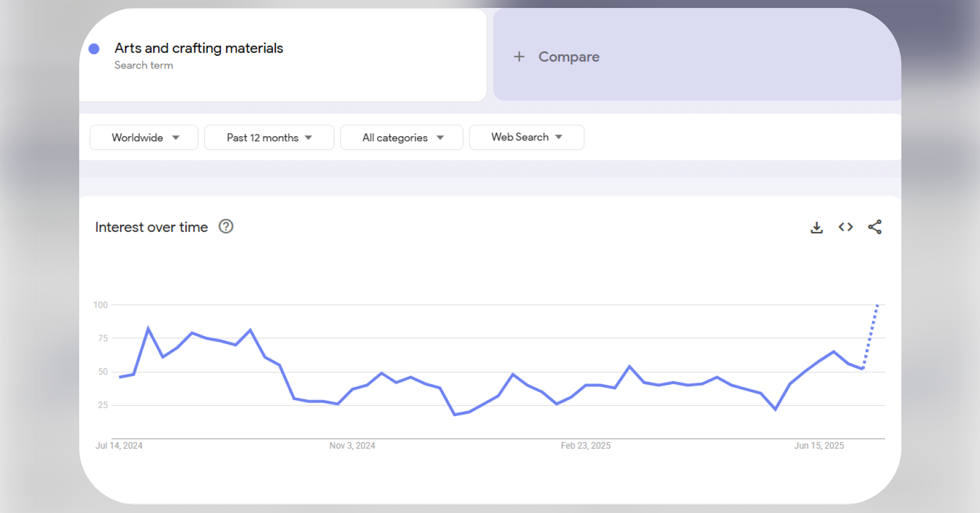The height and width of the screenshot is (513, 980).
Task: Click the chart peak near Jul 14, 2024
Action: (x=148, y=327)
